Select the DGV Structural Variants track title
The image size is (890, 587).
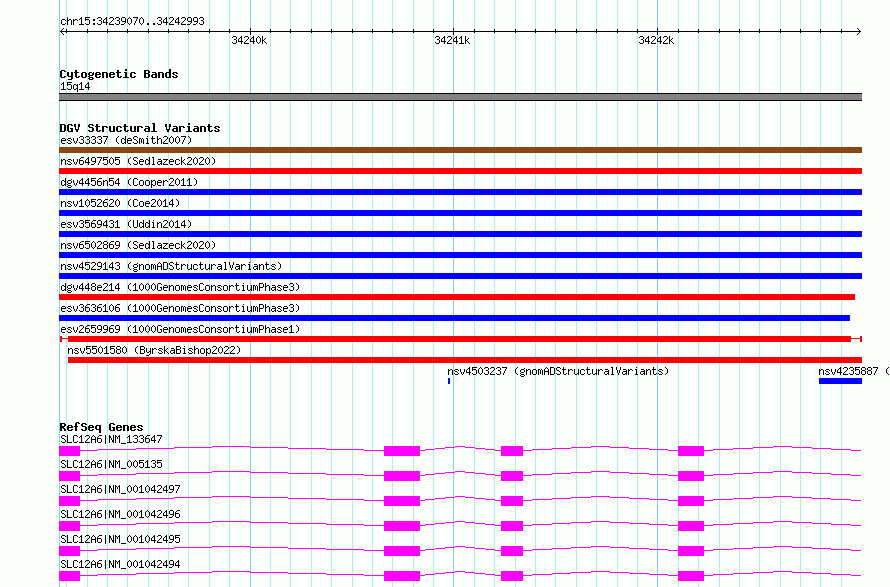pos(140,128)
